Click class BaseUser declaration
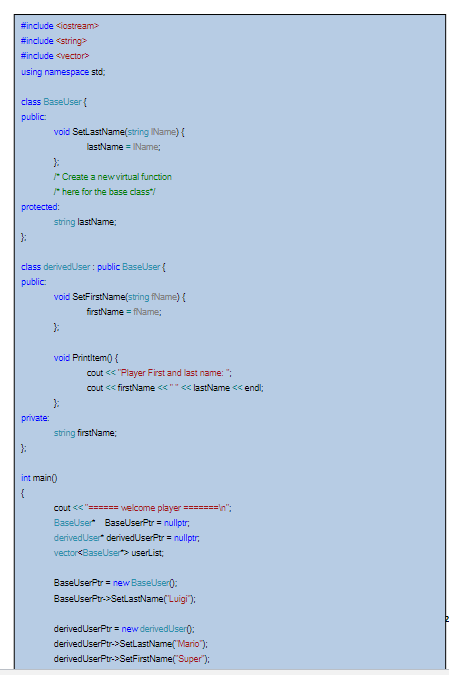This screenshot has width=449, height=675. (54, 102)
